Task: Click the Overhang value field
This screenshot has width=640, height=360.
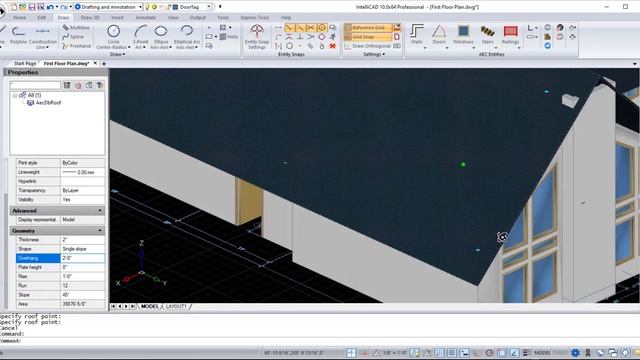Action: (x=83, y=258)
